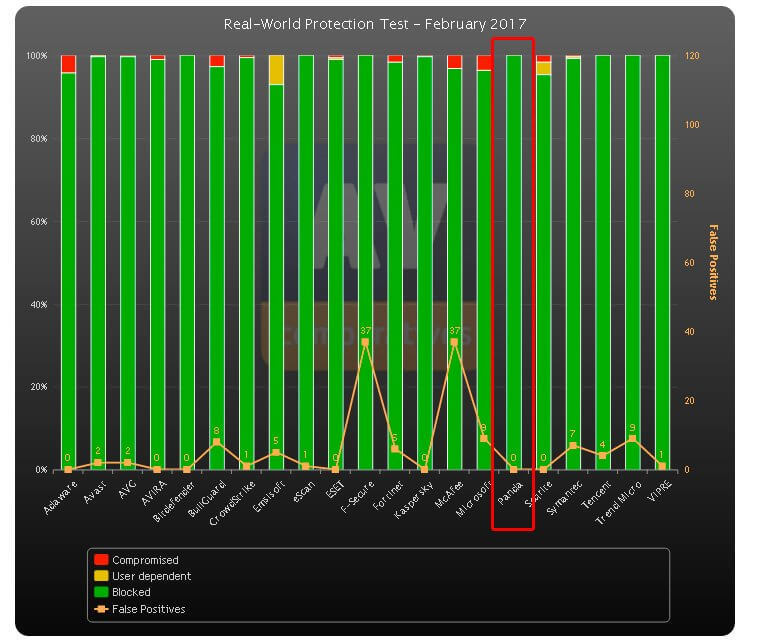This screenshot has height=644, width=758.
Task: Toggle the False Positives legend label
Action: pyautogui.click(x=148, y=608)
